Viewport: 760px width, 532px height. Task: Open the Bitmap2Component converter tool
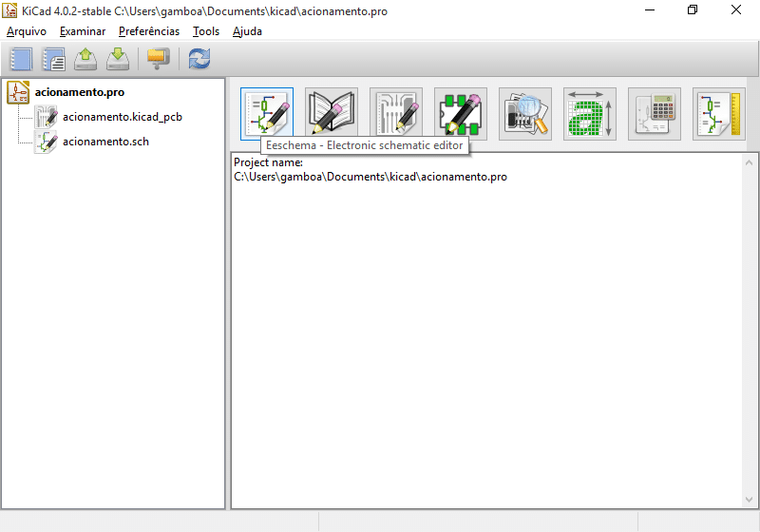(x=590, y=114)
